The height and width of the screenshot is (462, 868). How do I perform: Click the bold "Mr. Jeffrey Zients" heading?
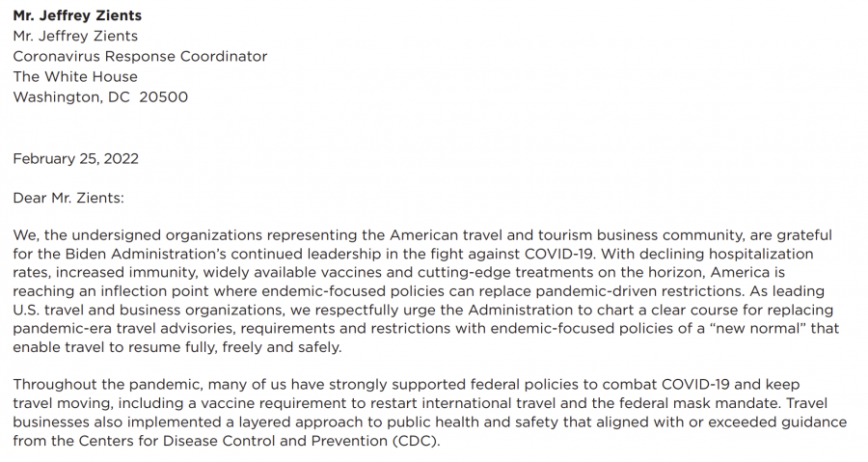[x=75, y=15]
